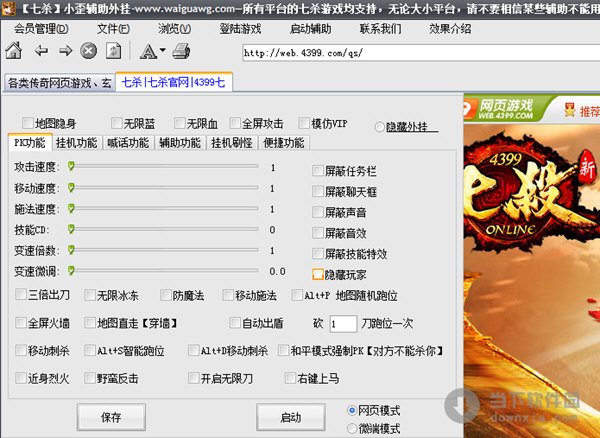Select the 辅助功能 tab

pyautogui.click(x=180, y=143)
